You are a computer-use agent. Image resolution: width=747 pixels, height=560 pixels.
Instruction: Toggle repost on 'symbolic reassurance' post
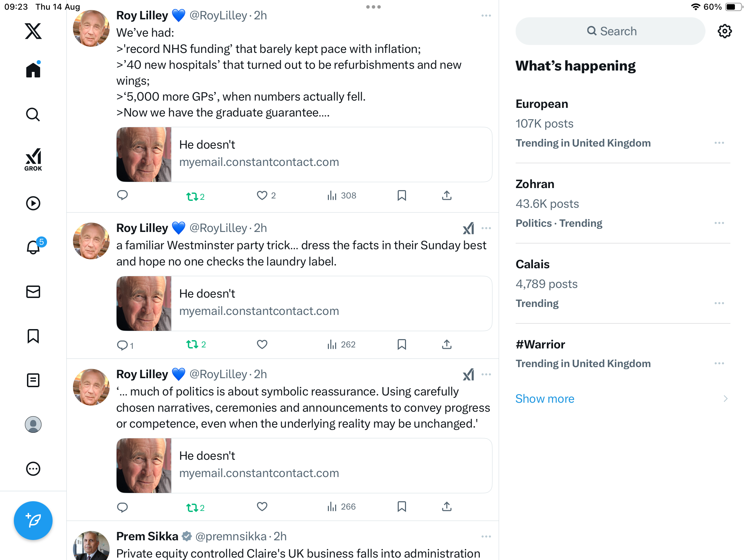click(192, 507)
